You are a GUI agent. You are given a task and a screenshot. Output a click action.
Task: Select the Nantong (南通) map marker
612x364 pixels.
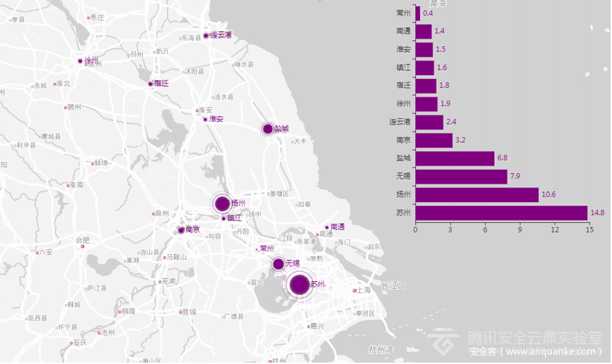(326, 227)
